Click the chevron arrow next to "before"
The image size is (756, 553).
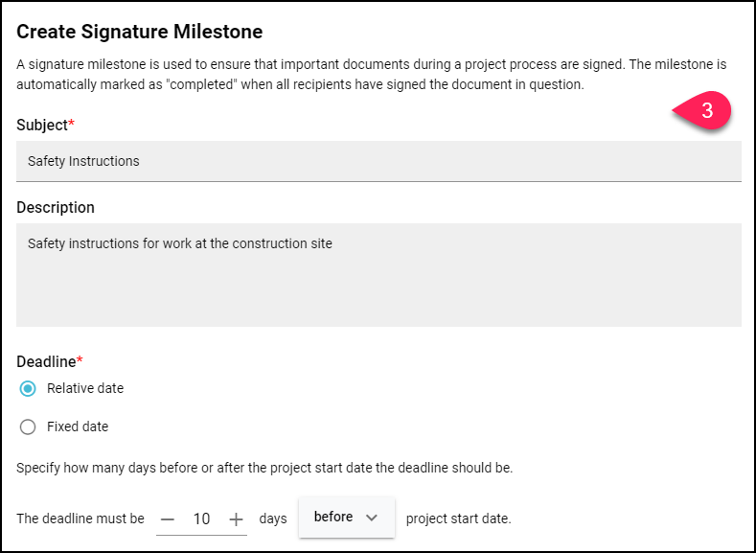[x=371, y=518]
